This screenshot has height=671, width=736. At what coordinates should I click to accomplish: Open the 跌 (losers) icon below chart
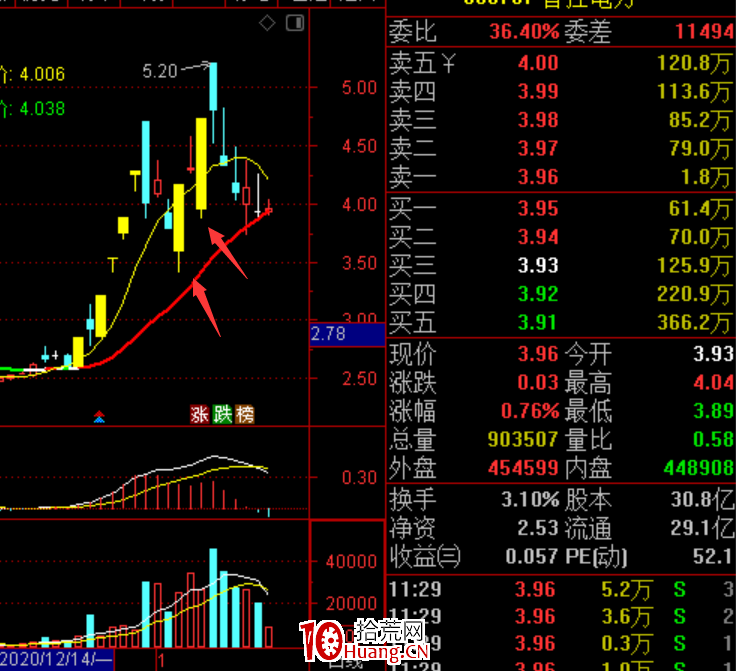[x=222, y=414]
